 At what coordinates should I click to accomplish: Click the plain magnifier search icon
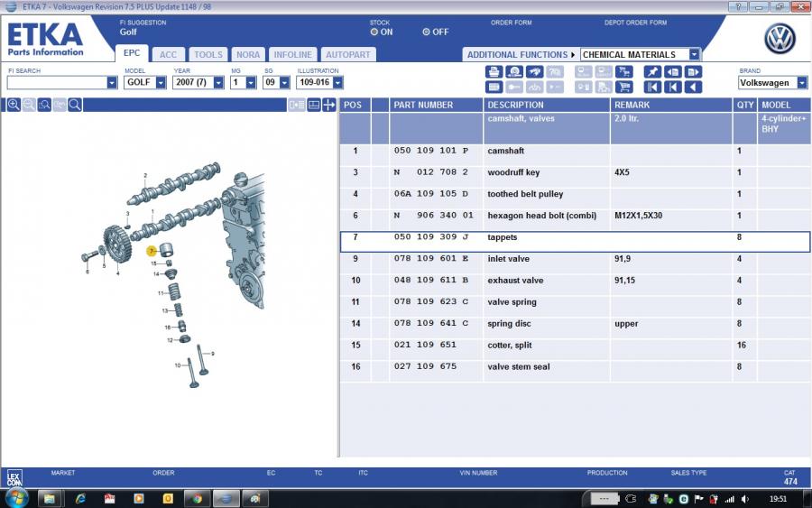(x=75, y=105)
